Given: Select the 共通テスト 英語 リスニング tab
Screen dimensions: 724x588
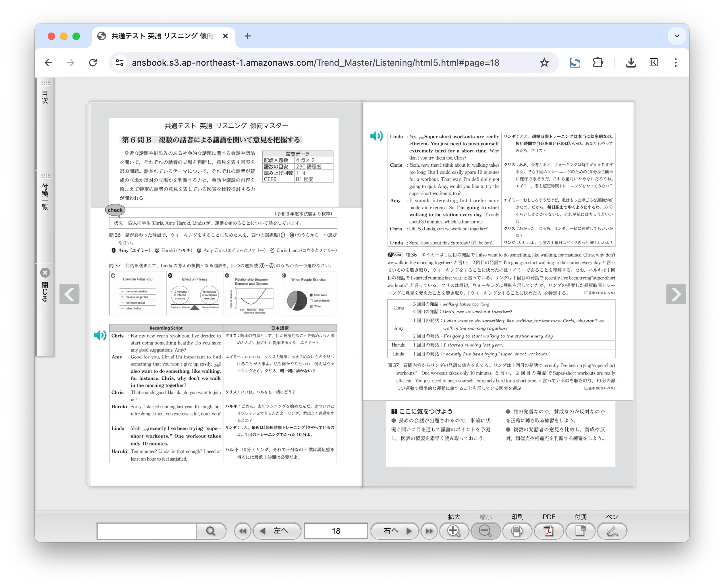Looking at the screenshot, I should pyautogui.click(x=163, y=36).
